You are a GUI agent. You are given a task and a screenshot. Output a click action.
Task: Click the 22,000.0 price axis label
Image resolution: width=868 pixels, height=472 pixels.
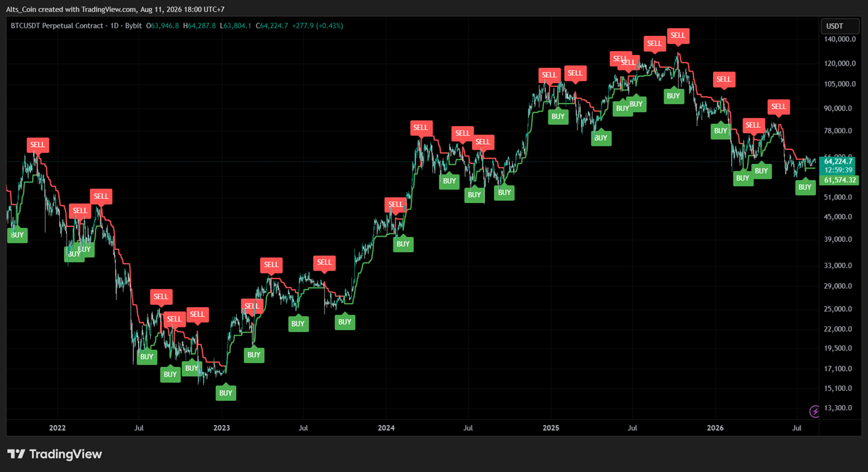click(838, 329)
